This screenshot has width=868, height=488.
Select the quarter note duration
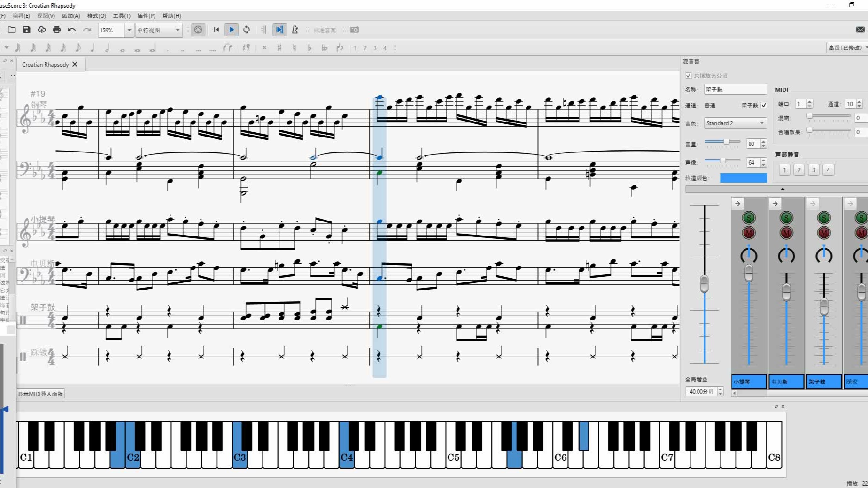tap(93, 47)
